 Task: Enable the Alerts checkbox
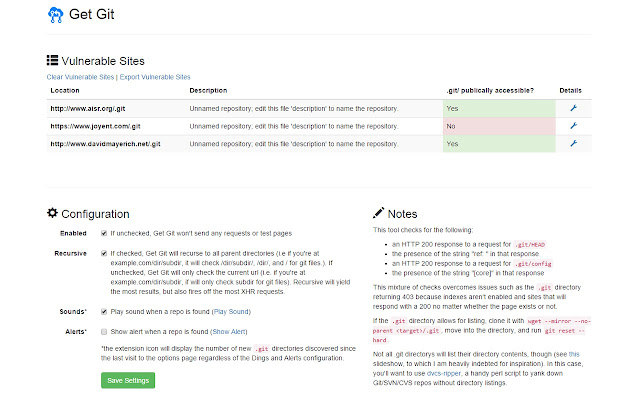point(104,332)
